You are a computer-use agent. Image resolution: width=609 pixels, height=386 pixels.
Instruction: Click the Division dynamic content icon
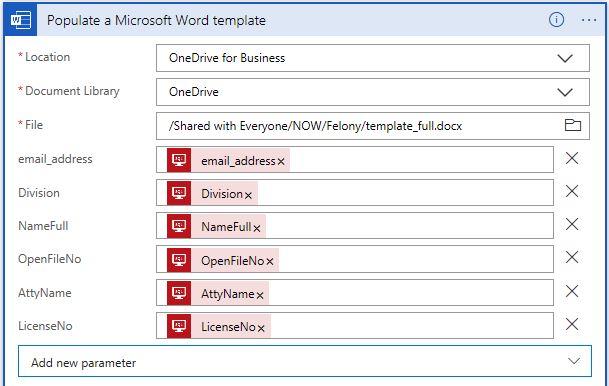click(179, 193)
